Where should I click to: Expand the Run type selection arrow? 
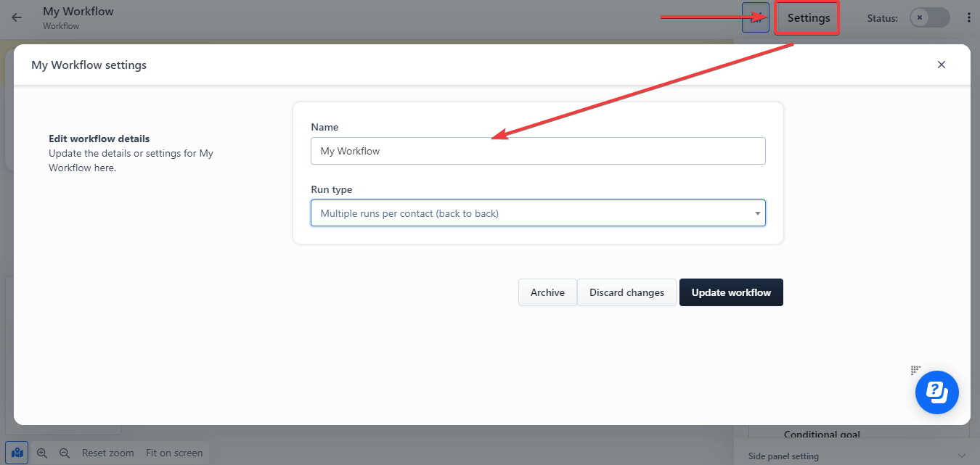757,213
